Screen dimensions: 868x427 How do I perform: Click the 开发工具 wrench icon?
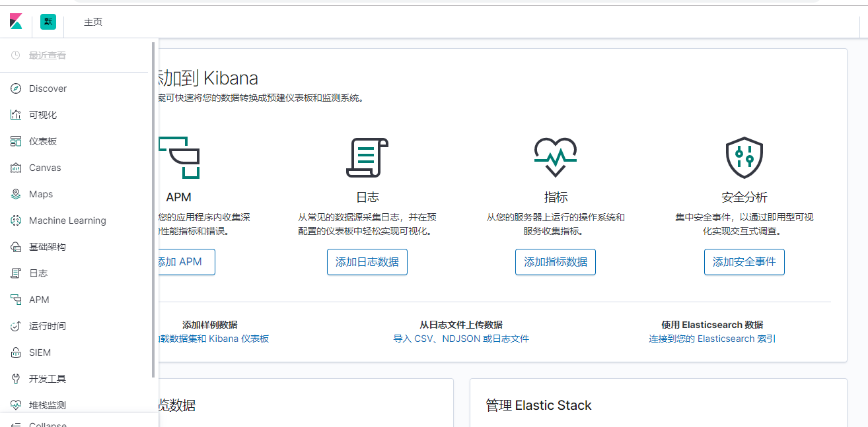tap(16, 379)
